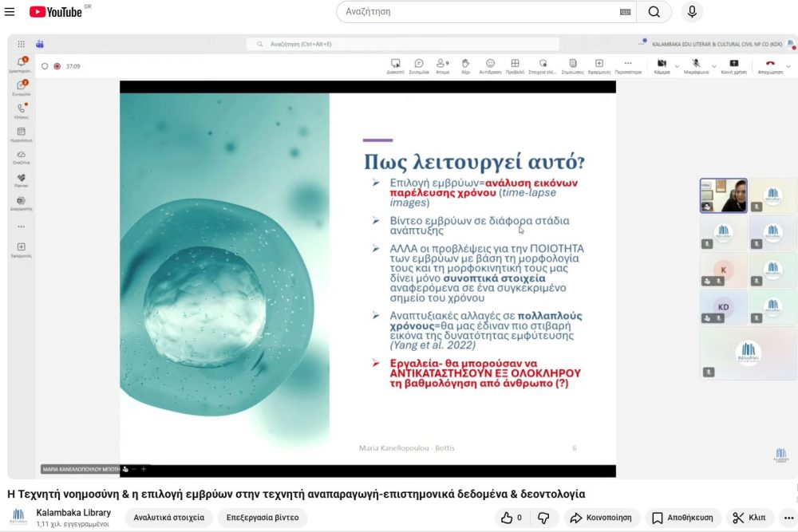Save the video with Αποθήκευση
798x532 pixels.
[683, 518]
